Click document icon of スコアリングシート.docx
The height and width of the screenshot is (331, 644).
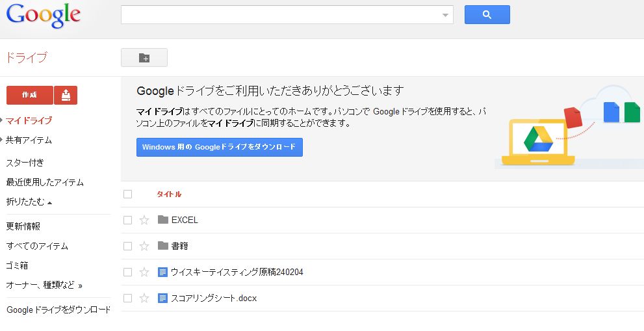(162, 298)
